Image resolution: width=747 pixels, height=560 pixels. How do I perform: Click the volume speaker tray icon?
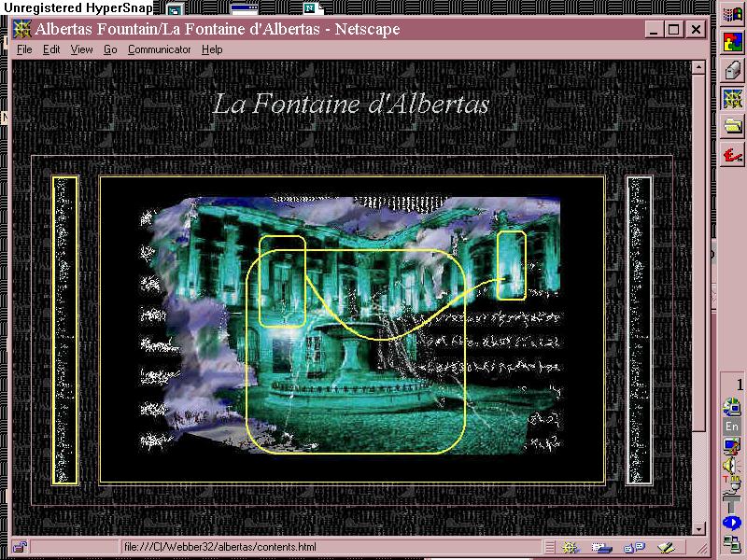(731, 465)
